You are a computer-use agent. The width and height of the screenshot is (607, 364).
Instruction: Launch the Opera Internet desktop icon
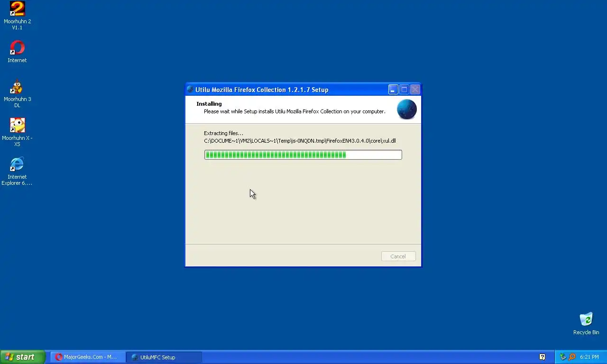(17, 52)
